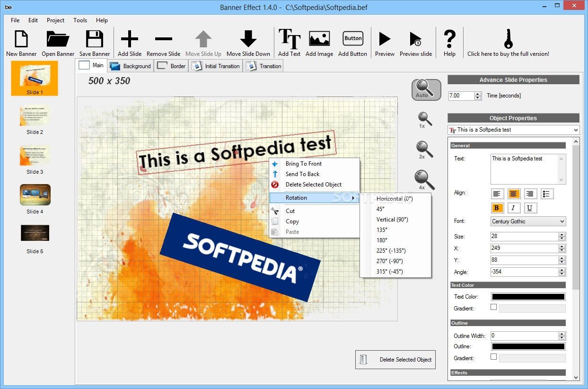Select Vertical (90°) rotation

click(395, 220)
